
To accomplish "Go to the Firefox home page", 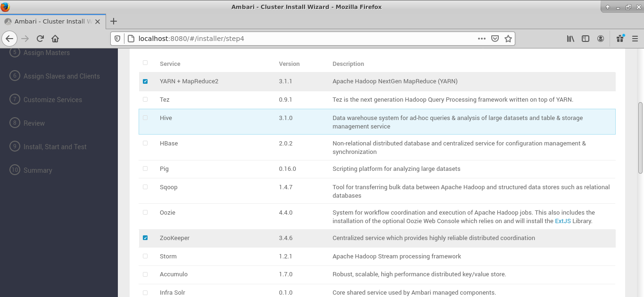I will click(55, 39).
